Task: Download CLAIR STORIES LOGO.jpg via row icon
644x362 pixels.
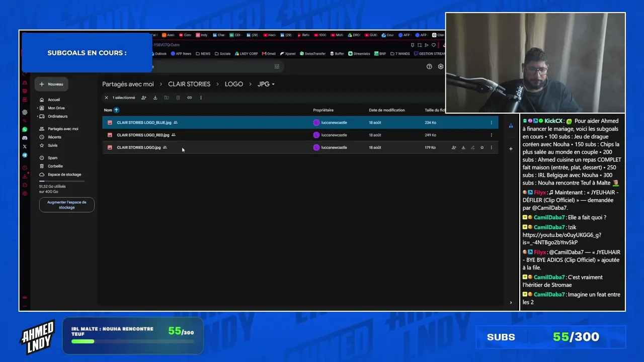Action: click(463, 147)
